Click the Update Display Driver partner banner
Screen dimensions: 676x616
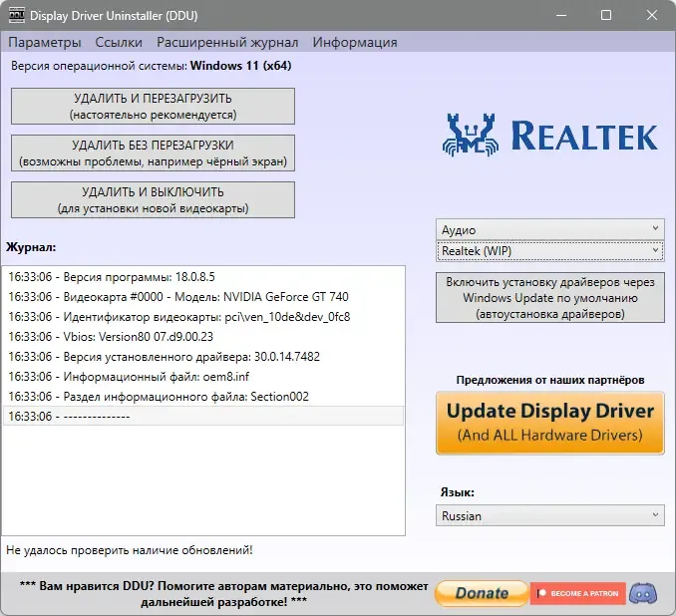550,423
